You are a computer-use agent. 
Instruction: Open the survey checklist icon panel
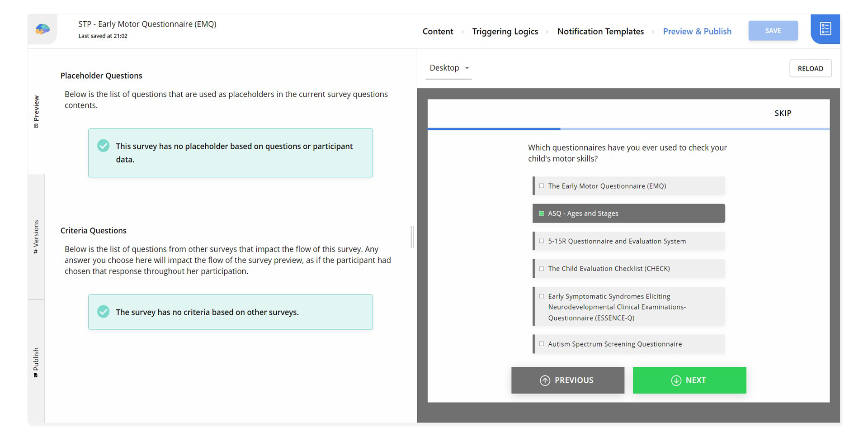click(x=825, y=29)
